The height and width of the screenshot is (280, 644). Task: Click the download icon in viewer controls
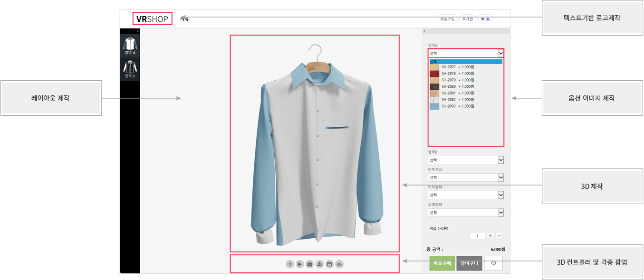tap(319, 264)
